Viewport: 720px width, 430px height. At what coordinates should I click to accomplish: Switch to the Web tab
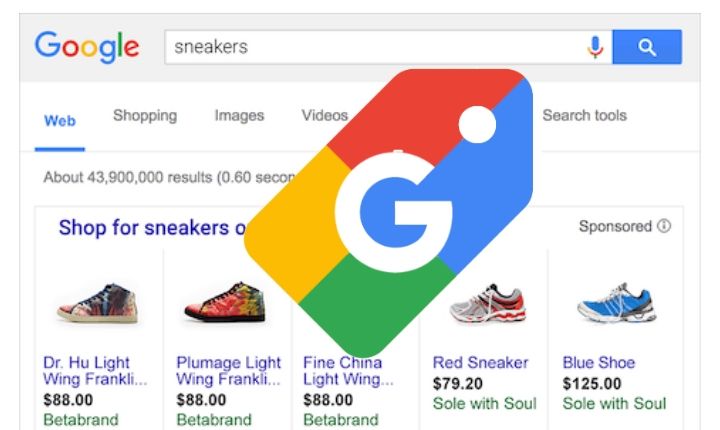pyautogui.click(x=59, y=120)
